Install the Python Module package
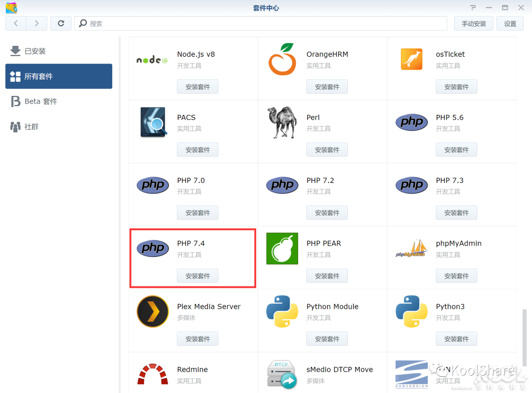 (x=327, y=339)
